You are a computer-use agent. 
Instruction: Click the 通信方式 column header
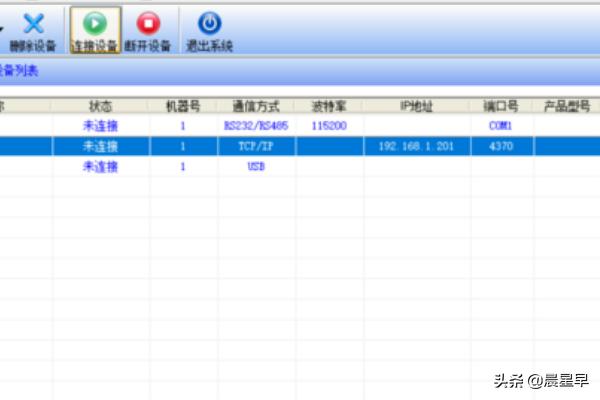[256, 105]
